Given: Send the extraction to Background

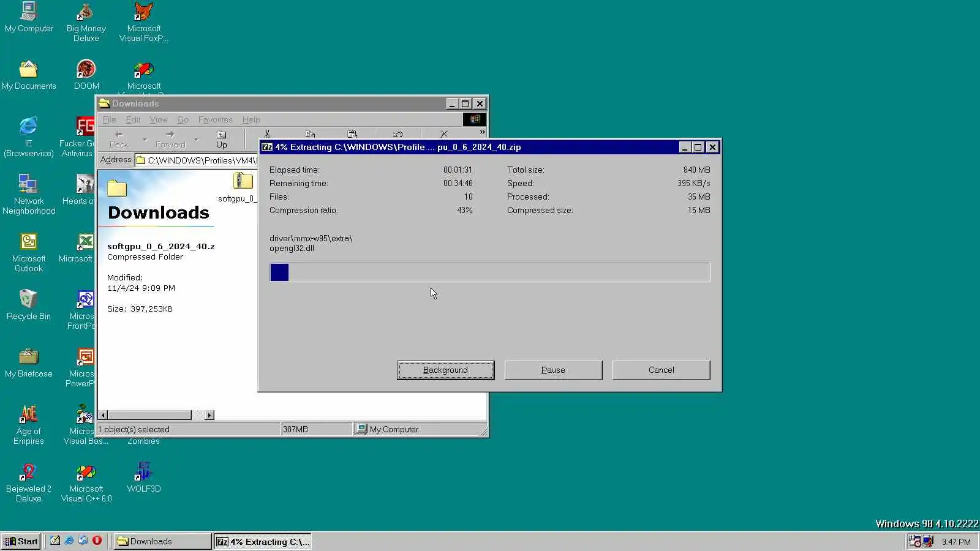Looking at the screenshot, I should pyautogui.click(x=445, y=370).
